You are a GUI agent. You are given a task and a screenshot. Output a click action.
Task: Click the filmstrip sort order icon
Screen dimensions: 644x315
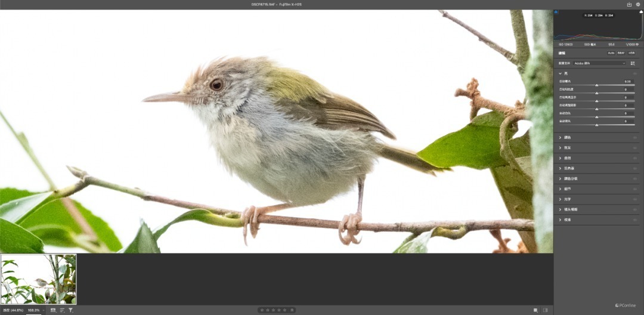point(62,310)
